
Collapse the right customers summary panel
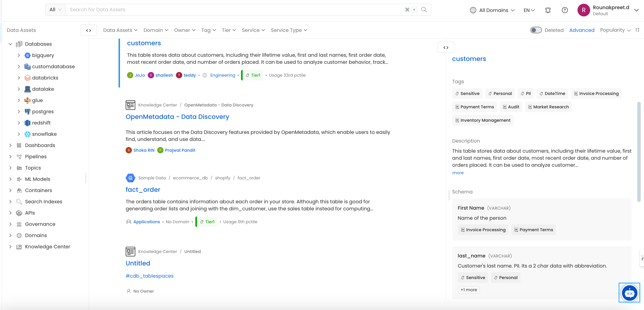[x=446, y=47]
